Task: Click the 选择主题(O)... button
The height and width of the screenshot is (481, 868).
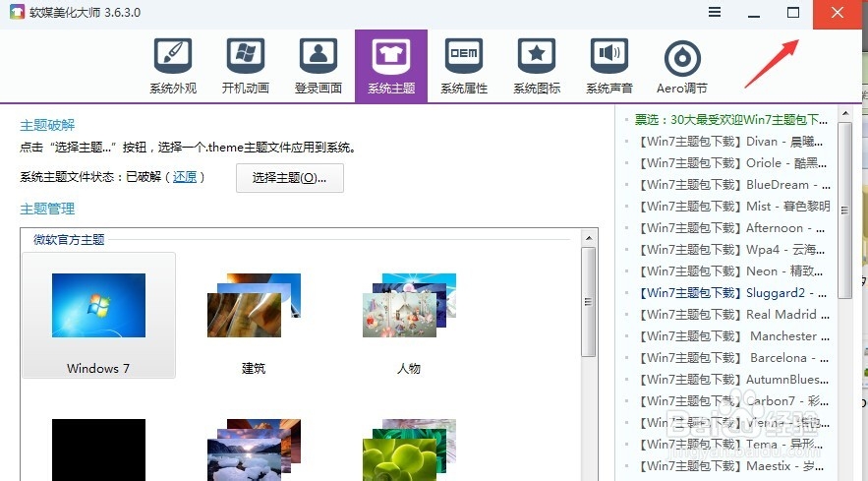Action: coord(290,178)
